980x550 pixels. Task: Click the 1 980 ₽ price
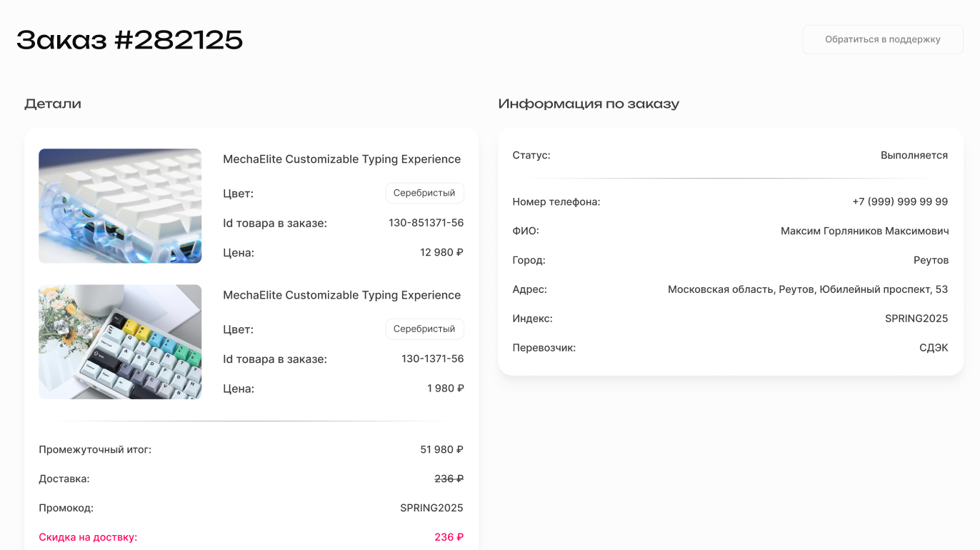(445, 389)
